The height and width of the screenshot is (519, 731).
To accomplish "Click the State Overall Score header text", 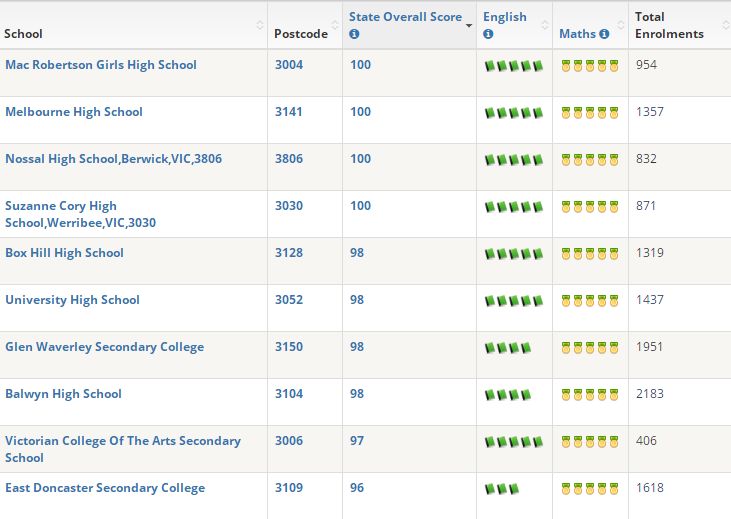I will (405, 17).
